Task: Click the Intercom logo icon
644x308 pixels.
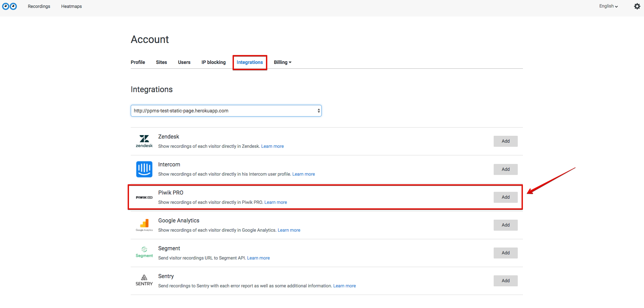Action: click(x=144, y=169)
